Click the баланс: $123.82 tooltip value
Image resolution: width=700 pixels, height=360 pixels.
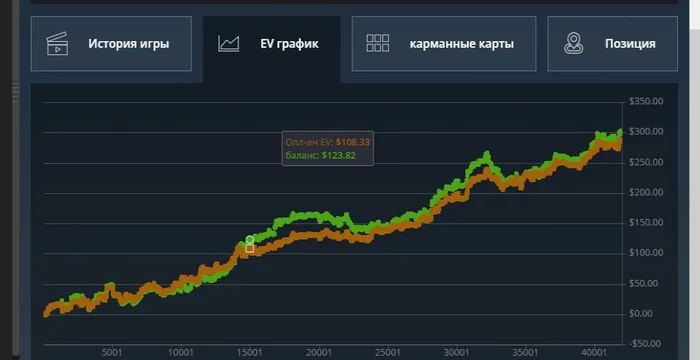[x=321, y=155]
